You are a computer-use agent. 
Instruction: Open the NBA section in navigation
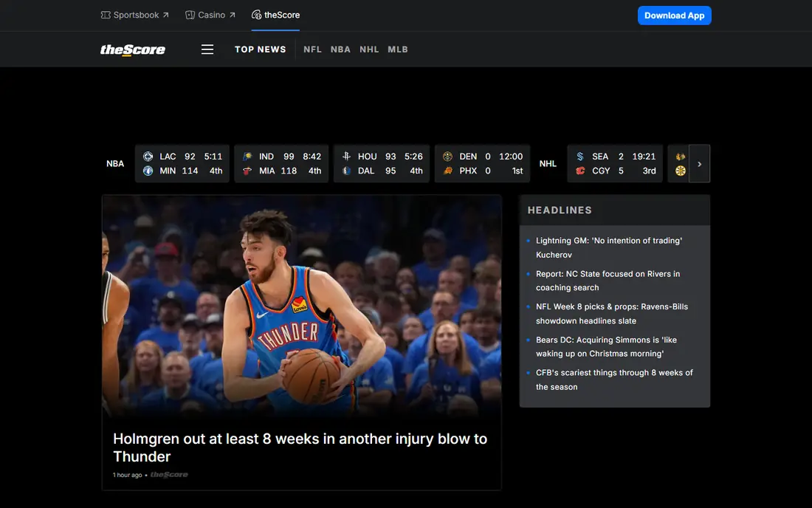pyautogui.click(x=340, y=49)
